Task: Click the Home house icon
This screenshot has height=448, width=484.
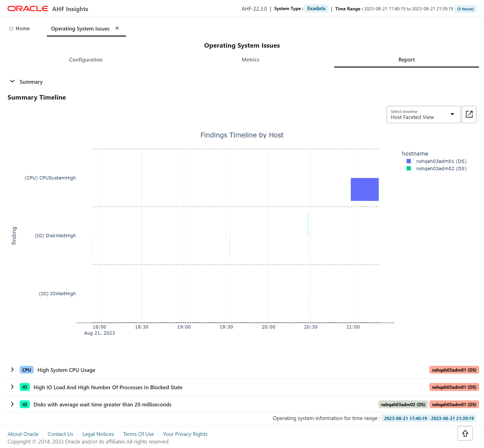Action: point(11,28)
